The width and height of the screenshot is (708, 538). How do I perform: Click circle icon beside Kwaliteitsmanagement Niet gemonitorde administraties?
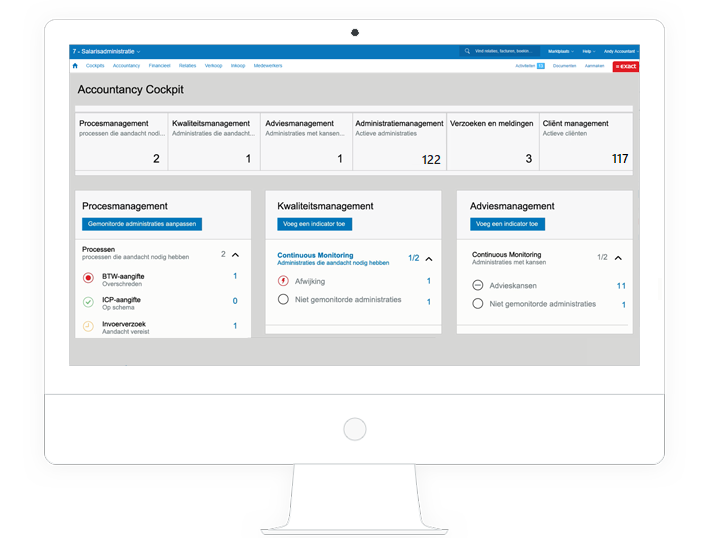pyautogui.click(x=283, y=299)
